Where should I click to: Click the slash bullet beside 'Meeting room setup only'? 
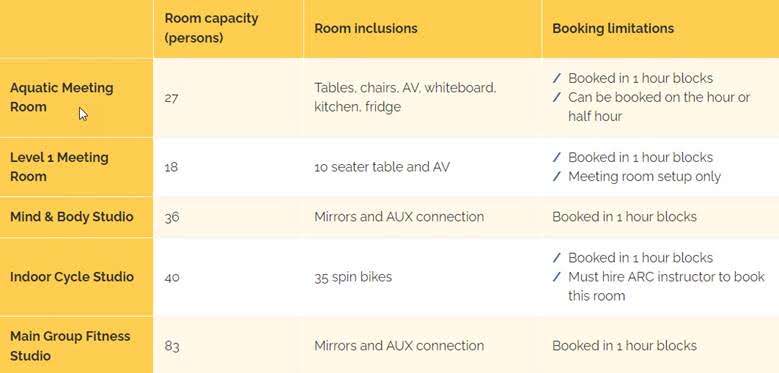pyautogui.click(x=557, y=176)
